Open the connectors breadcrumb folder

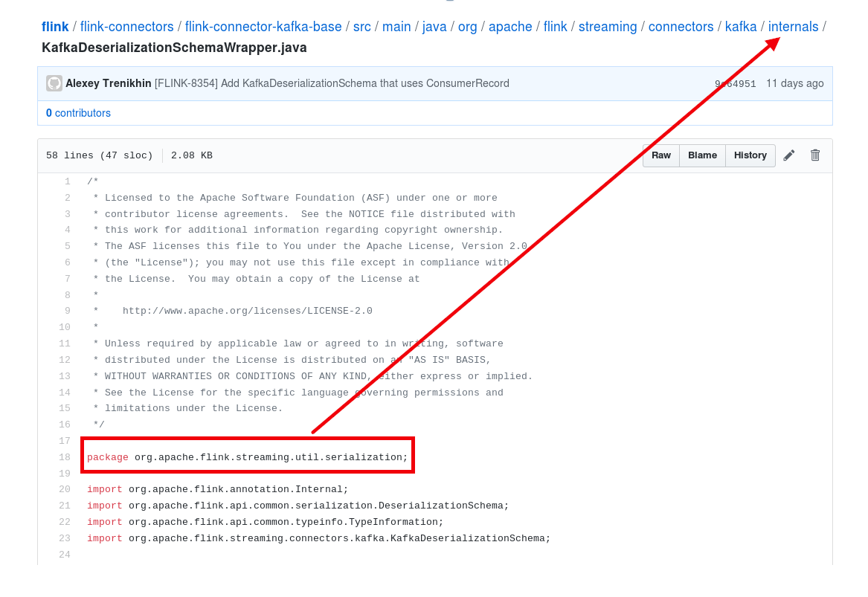coord(681,27)
